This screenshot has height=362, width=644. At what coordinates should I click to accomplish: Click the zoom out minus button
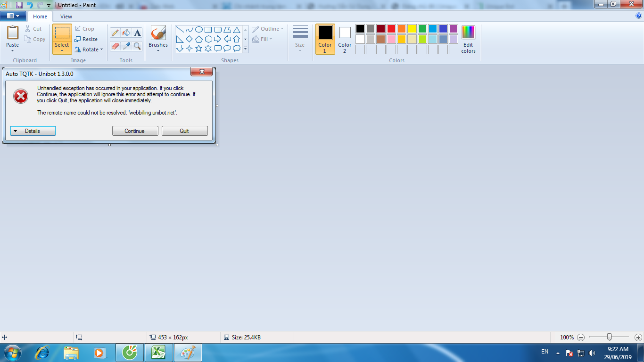pyautogui.click(x=581, y=337)
